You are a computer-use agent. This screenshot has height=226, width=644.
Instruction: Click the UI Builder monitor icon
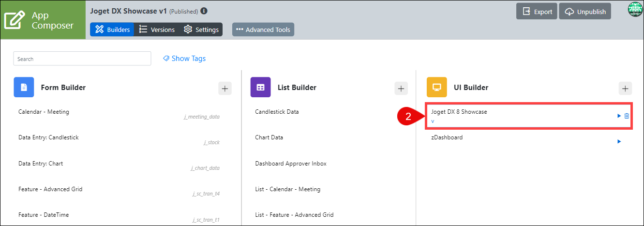pos(436,88)
